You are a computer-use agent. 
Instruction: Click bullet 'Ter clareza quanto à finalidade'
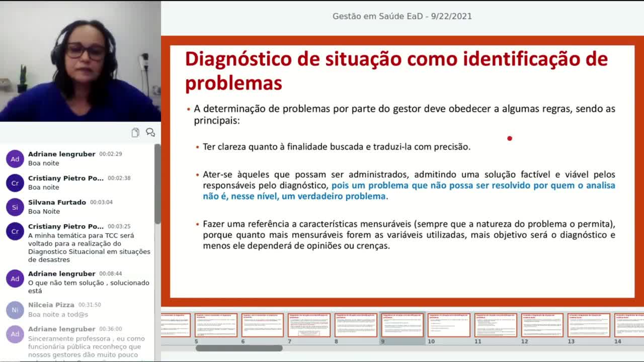click(x=336, y=147)
